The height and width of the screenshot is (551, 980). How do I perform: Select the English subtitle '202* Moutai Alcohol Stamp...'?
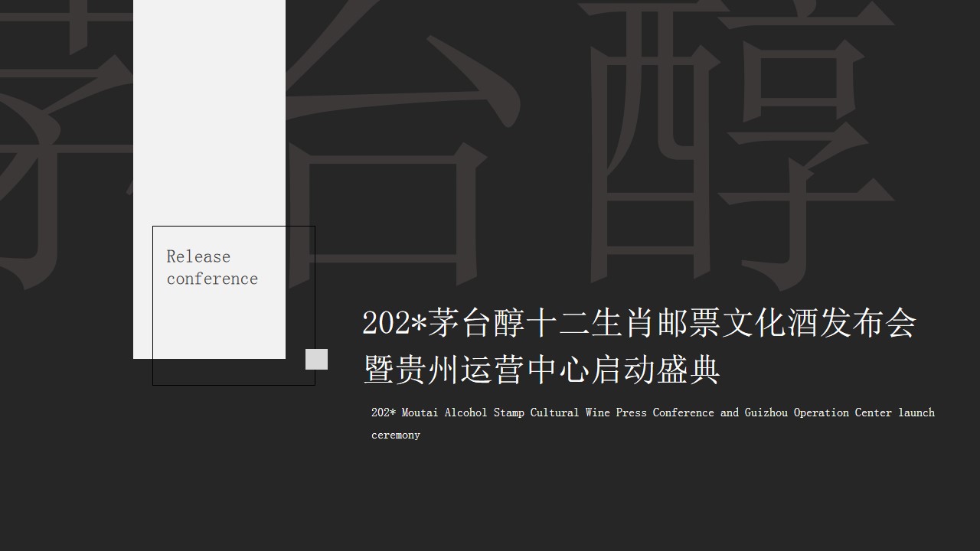pos(653,423)
